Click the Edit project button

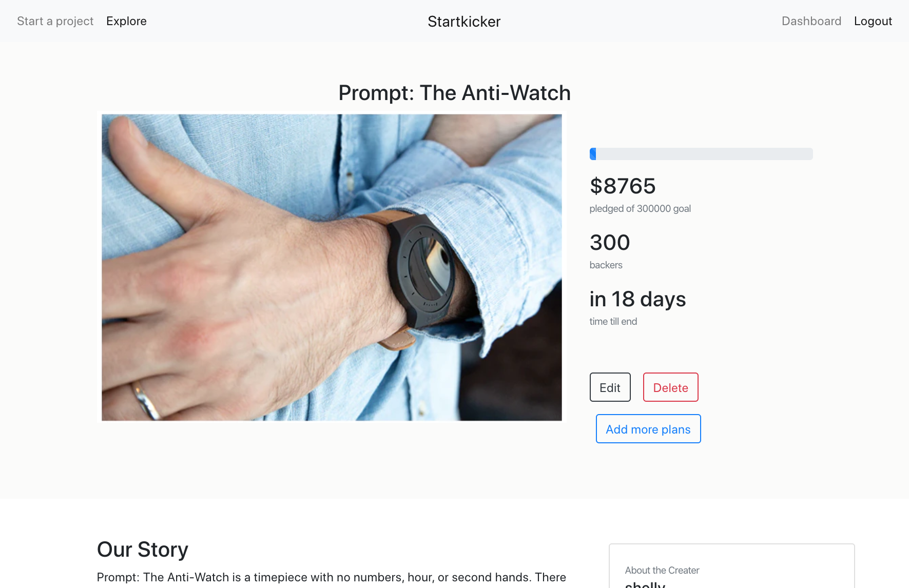pos(610,387)
